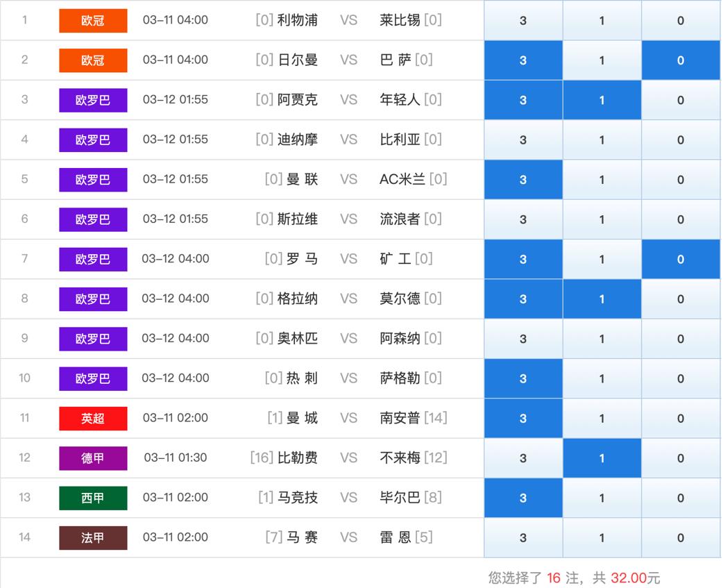Select result 1 for 马竞技 vs 毕尔巴
The width and height of the screenshot is (723, 588).
click(x=602, y=498)
